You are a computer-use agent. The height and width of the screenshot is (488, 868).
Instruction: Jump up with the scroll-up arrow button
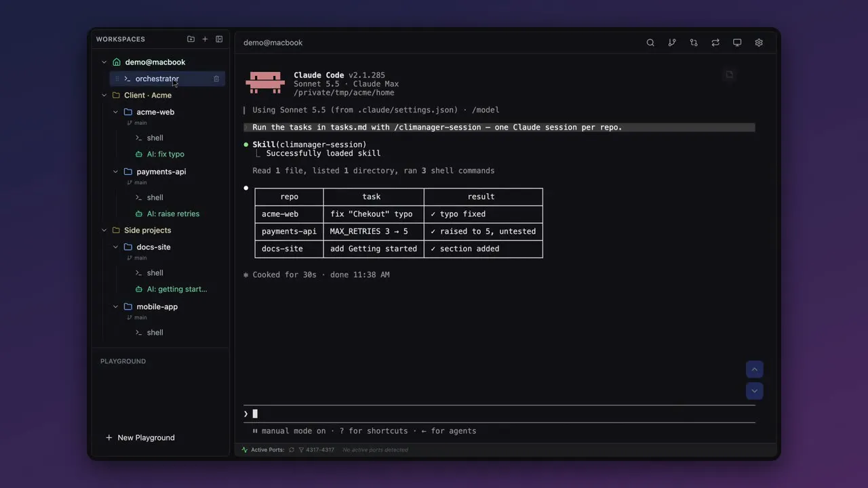click(755, 369)
